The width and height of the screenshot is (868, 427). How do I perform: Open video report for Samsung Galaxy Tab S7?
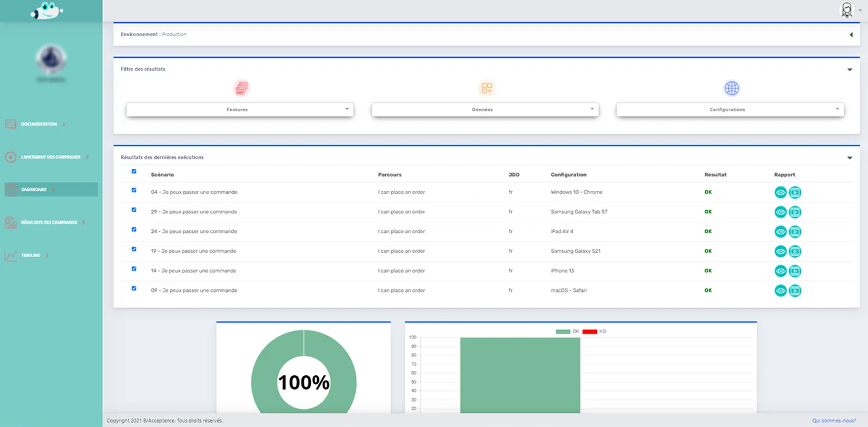click(795, 212)
